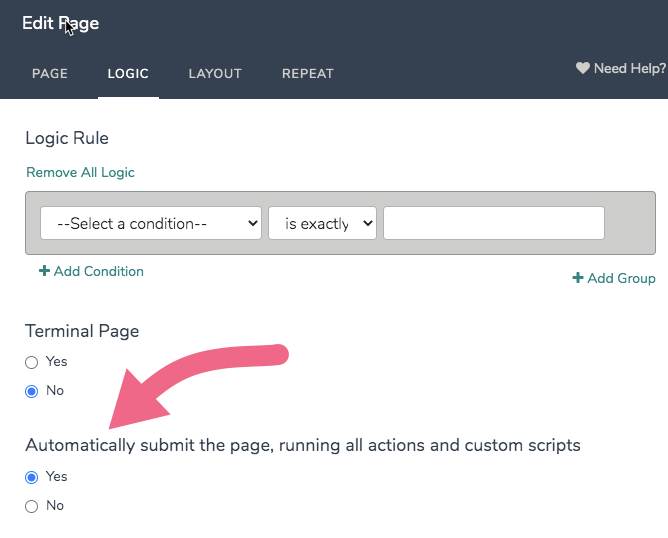Click the plus icon beside Add Group
The width and height of the screenshot is (668, 538).
pos(578,278)
